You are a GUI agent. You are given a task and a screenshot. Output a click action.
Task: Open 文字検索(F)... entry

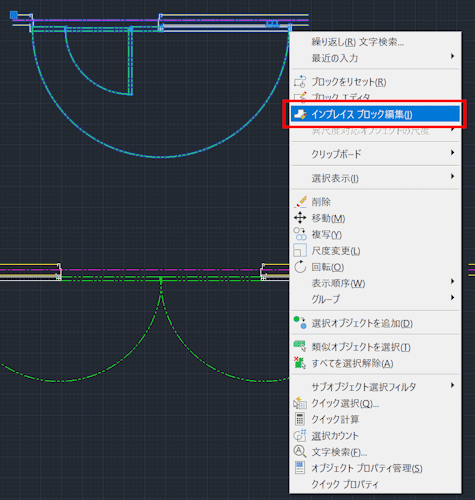[375, 452]
